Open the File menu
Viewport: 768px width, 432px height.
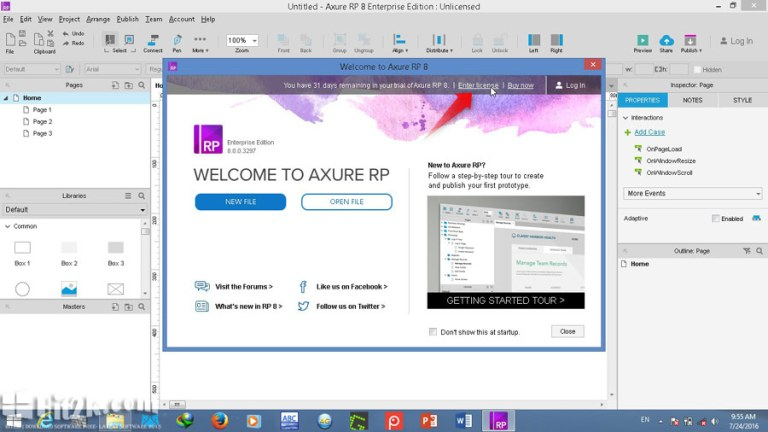tap(8, 19)
